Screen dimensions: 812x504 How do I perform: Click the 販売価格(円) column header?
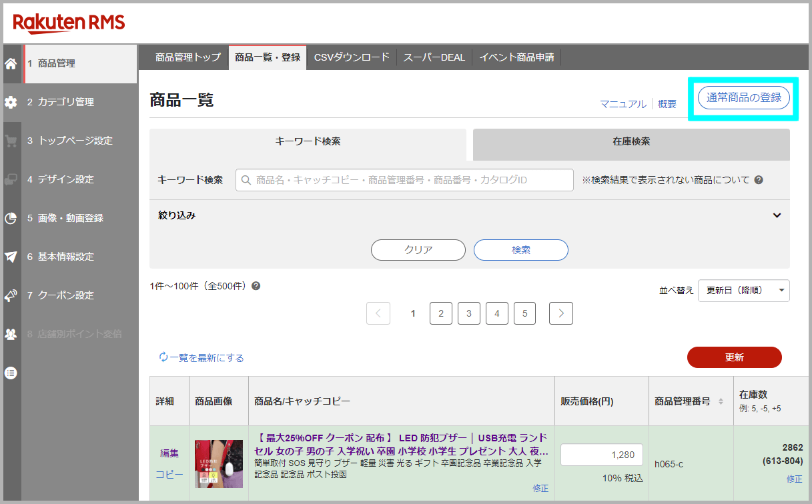point(587,401)
